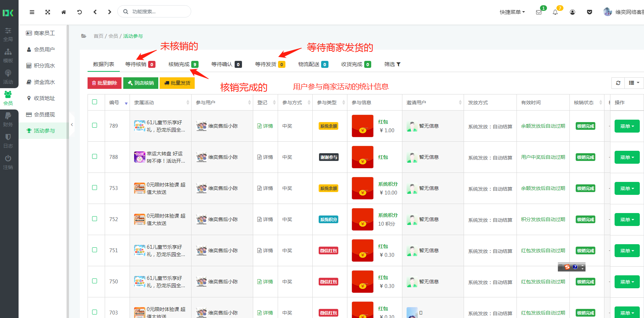This screenshot has width=644, height=318.
Task: Navigate back with left chevron icon
Action: (95, 12)
